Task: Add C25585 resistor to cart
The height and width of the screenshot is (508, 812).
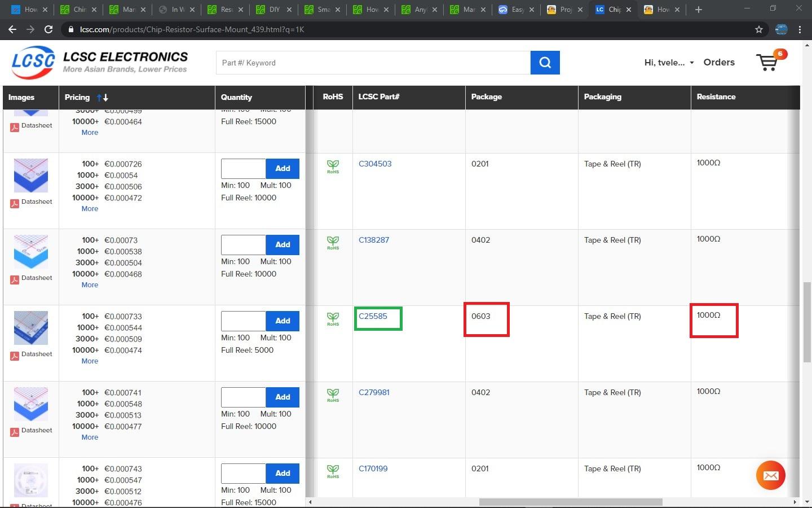Action: click(283, 321)
